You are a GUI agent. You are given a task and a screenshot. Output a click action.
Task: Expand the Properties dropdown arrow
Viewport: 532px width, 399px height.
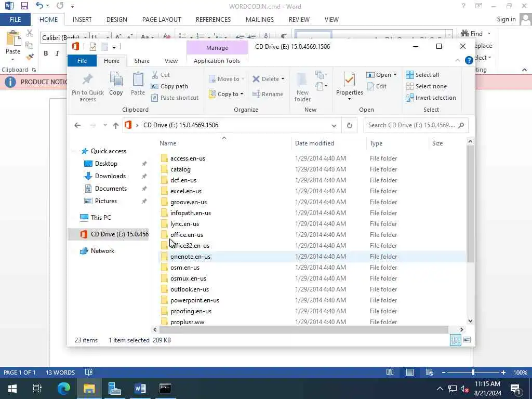pos(349,99)
